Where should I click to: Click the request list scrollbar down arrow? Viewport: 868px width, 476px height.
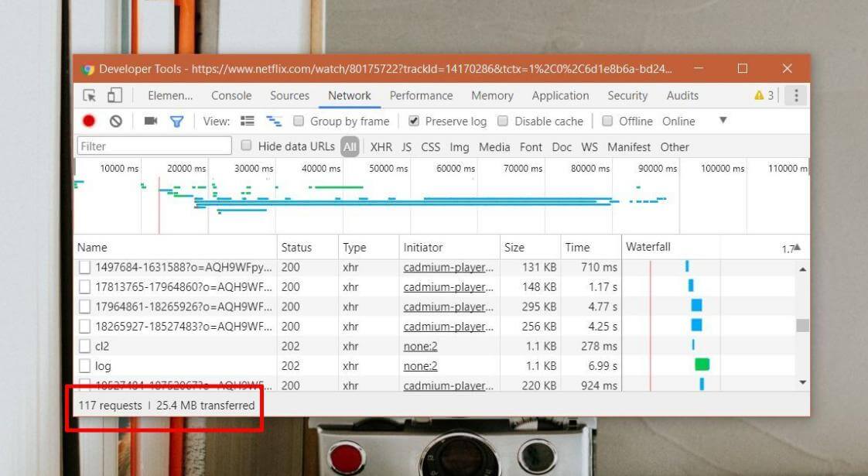(x=803, y=382)
